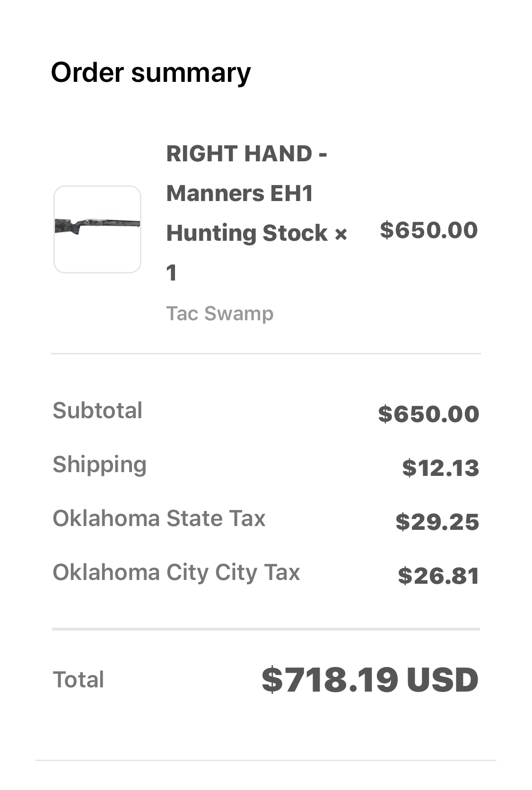Select the Order summary heading
532x790 pixels.
point(151,73)
